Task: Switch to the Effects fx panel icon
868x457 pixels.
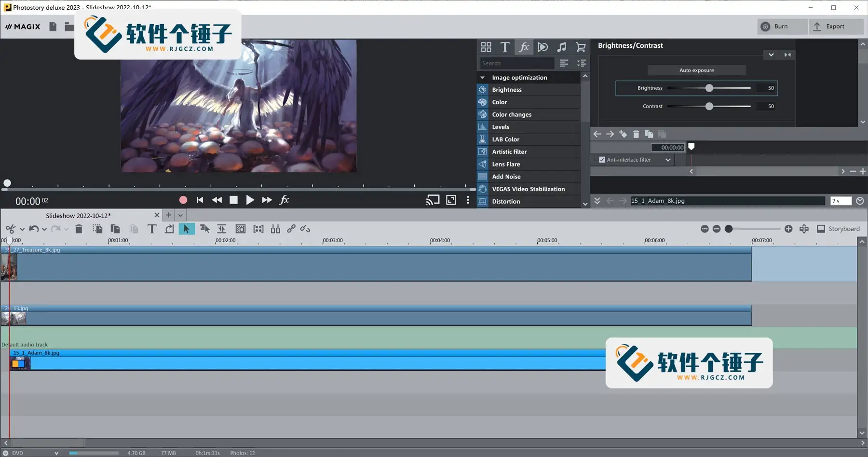Action: pyautogui.click(x=524, y=47)
